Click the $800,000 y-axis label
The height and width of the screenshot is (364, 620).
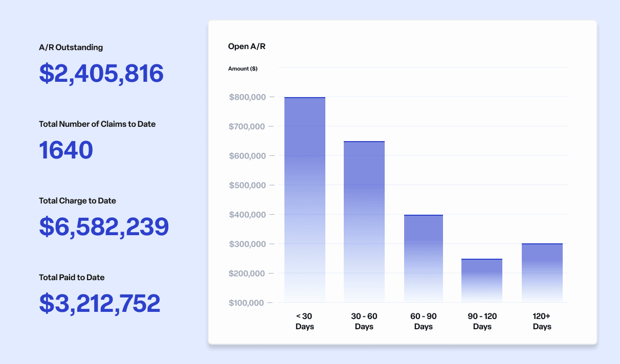click(x=246, y=97)
